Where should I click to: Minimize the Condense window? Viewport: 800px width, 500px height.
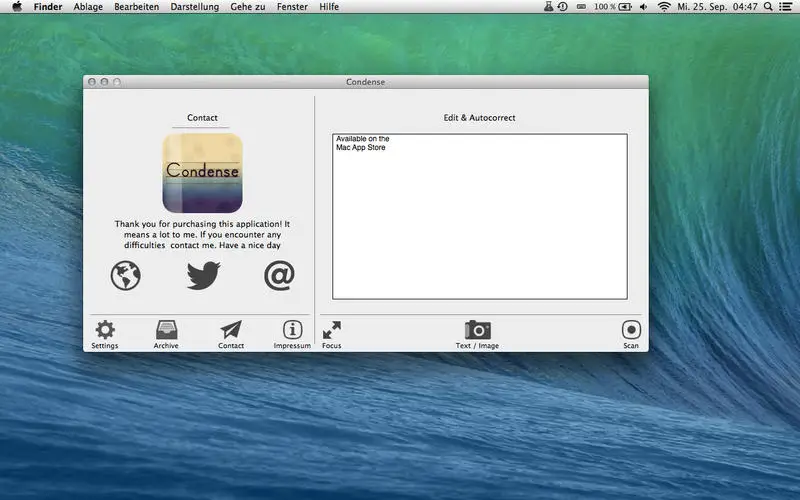click(x=104, y=82)
